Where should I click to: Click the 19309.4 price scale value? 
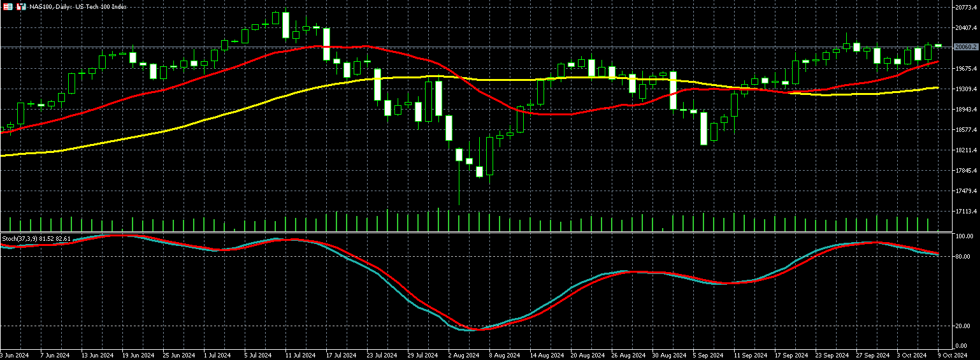point(966,89)
